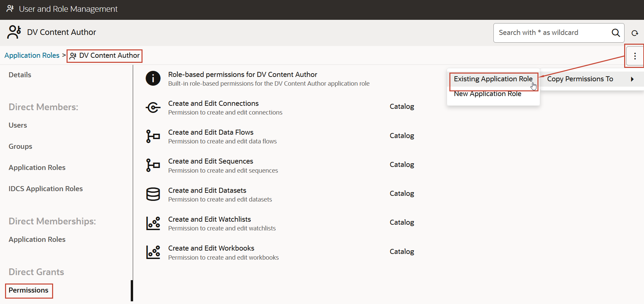Select Existing Application Role from the menu
The height and width of the screenshot is (304, 644).
(493, 79)
